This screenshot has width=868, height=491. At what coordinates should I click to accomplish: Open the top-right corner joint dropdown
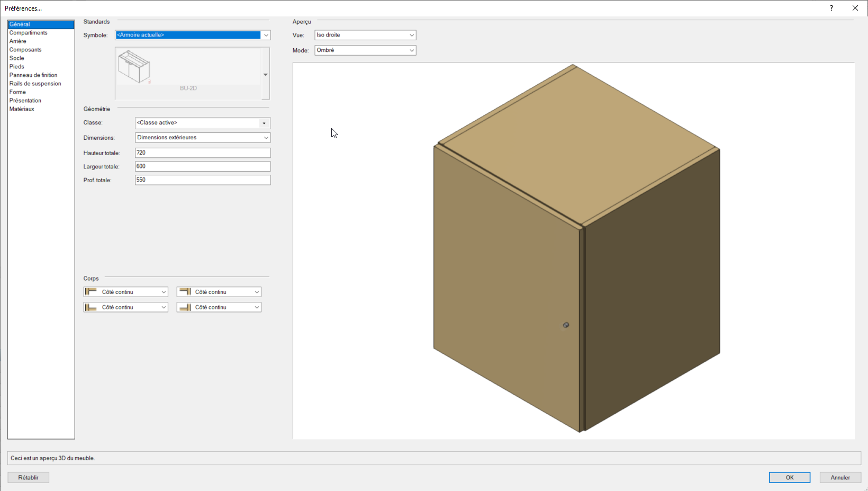tap(219, 292)
